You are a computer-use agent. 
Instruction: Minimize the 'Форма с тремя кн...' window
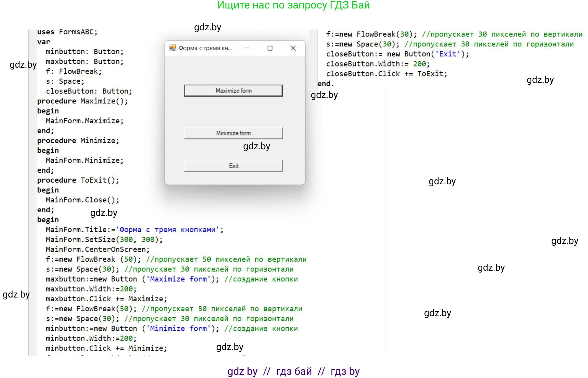[x=247, y=48]
